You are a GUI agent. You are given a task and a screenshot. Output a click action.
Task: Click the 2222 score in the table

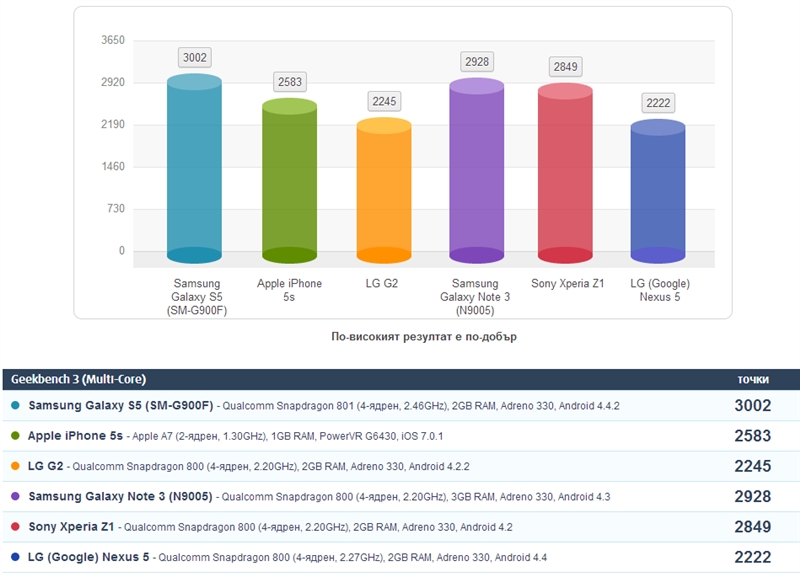tap(753, 557)
